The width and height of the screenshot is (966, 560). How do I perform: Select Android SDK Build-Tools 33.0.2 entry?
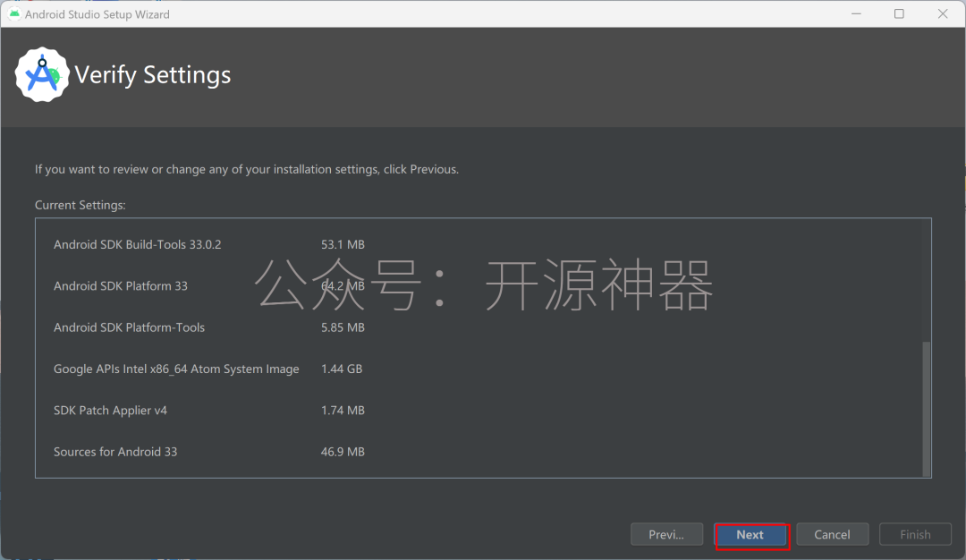137,244
